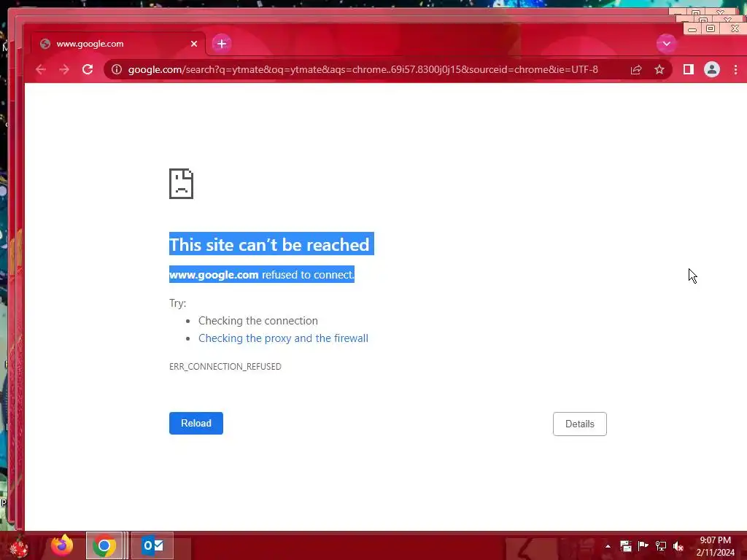Click the "This site can't be reached" heading
Viewport: 747px width, 560px height.
(x=269, y=244)
